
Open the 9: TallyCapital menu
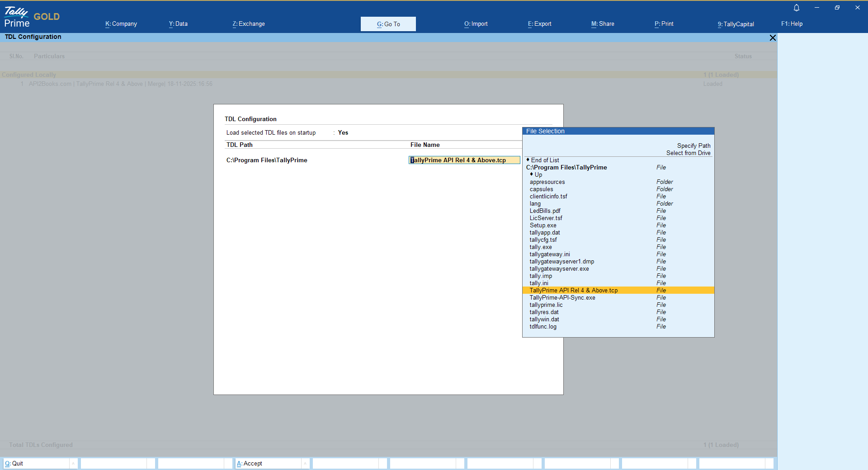(x=736, y=24)
